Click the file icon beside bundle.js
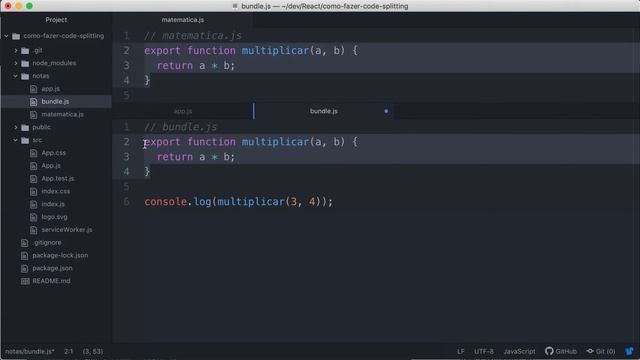 33,102
